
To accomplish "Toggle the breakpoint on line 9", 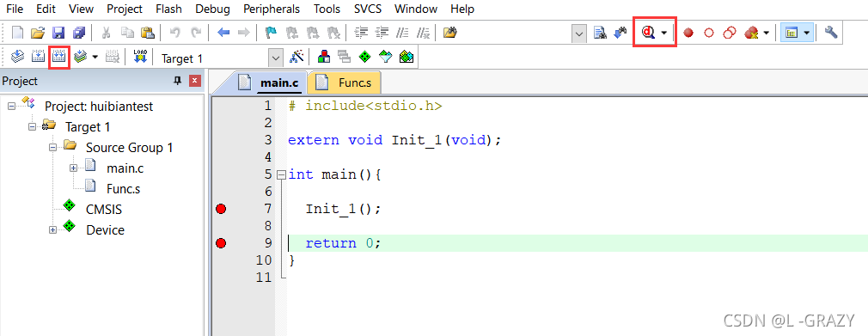I will tap(221, 243).
